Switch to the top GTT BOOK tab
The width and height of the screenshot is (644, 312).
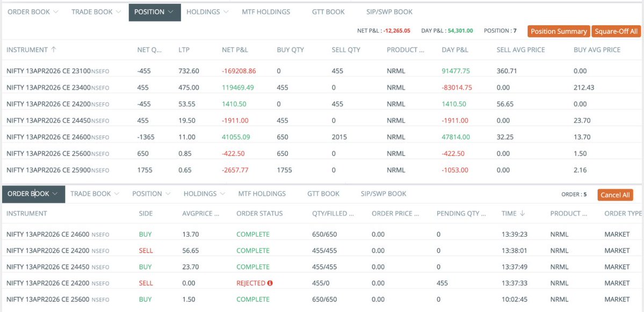329,12
